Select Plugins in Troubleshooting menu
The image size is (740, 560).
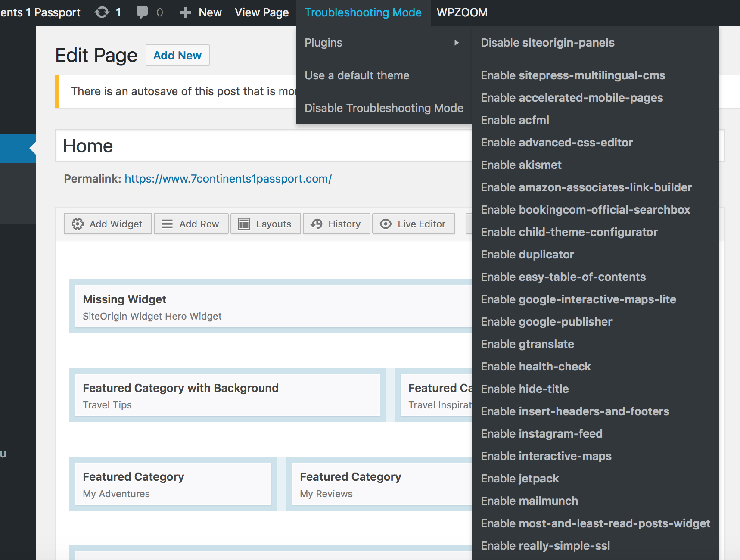[x=323, y=43]
